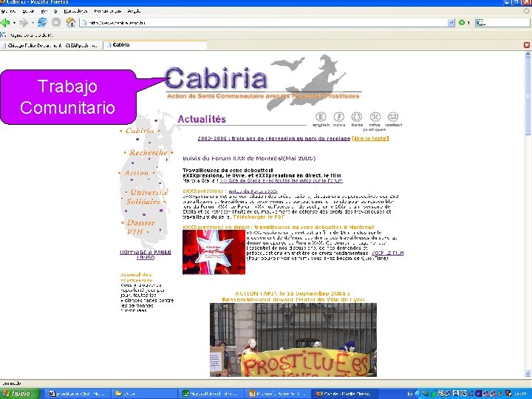Open the Archivo menu
This screenshot has width=532, height=399.
tap(8, 11)
